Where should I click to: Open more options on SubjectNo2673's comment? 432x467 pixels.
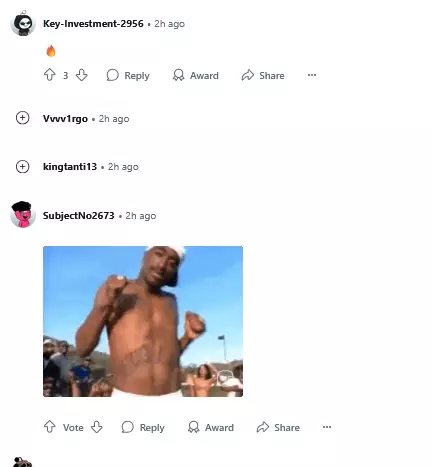click(x=327, y=427)
